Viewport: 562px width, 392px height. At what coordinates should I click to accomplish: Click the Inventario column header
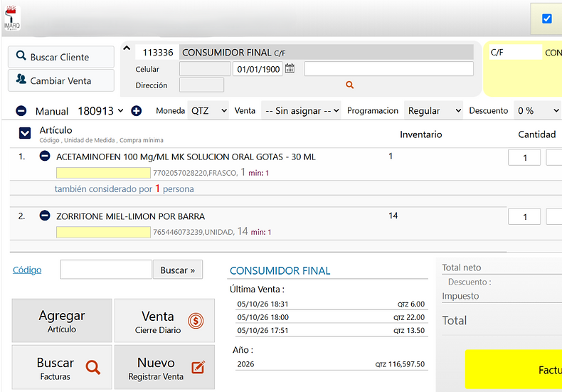420,134
